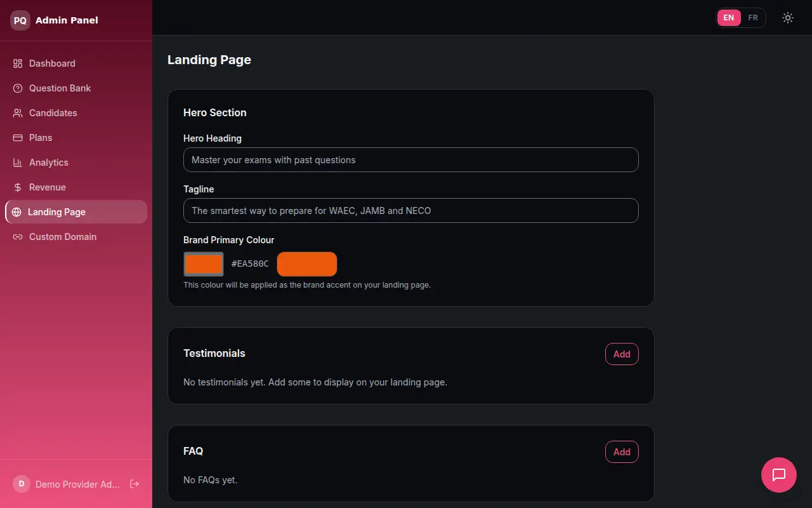Click the Dashboard grid icon
812x508 pixels.
pyautogui.click(x=18, y=63)
